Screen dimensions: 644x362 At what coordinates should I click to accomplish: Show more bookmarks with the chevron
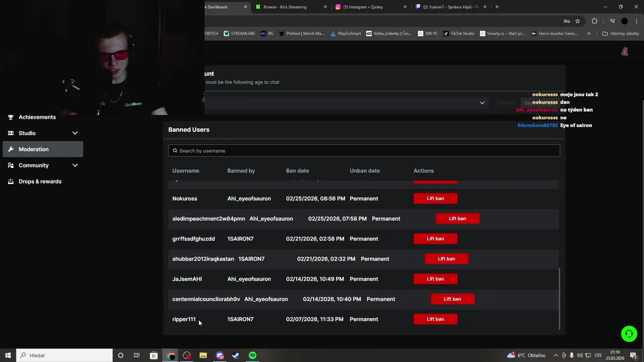[589, 34]
